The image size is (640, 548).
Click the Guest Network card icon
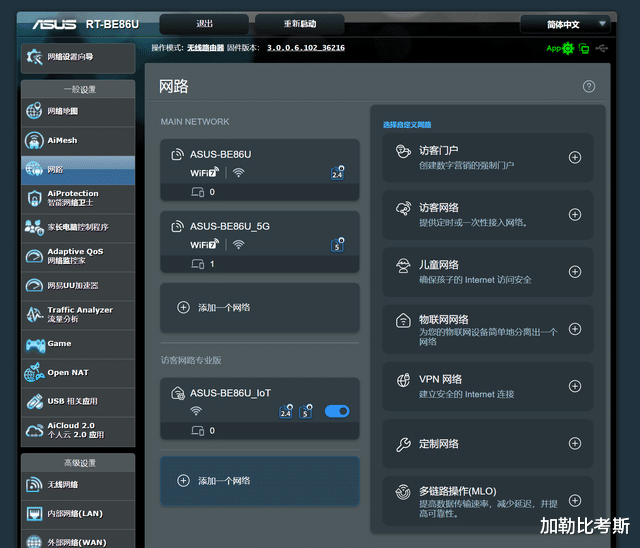click(x=403, y=209)
